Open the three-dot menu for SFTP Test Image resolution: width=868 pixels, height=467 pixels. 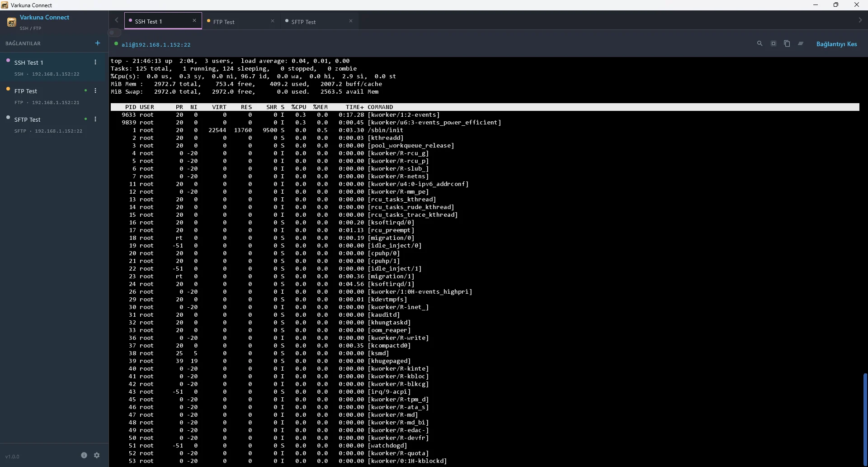(95, 119)
